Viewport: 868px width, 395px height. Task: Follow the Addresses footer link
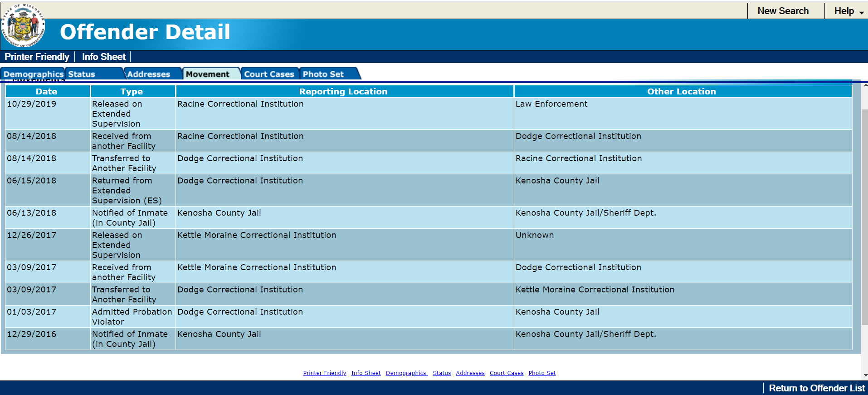[470, 373]
